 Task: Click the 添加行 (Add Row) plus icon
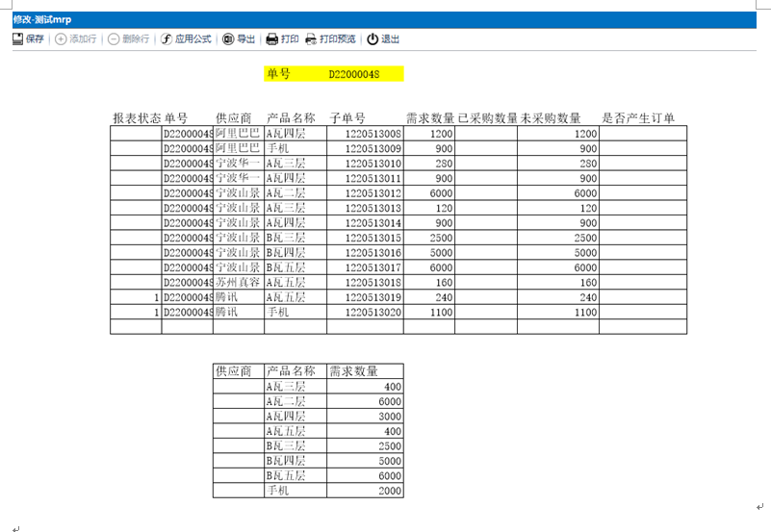(61, 39)
